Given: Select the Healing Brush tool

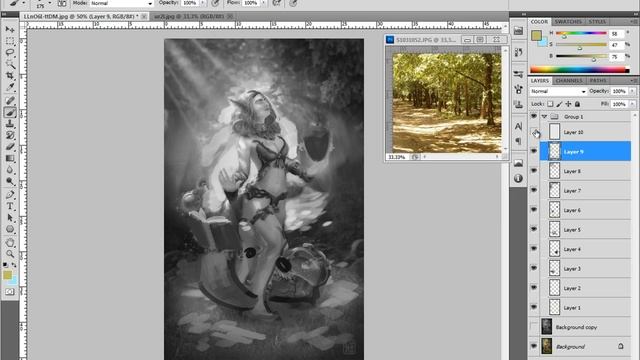Looking at the screenshot, I should click(10, 100).
